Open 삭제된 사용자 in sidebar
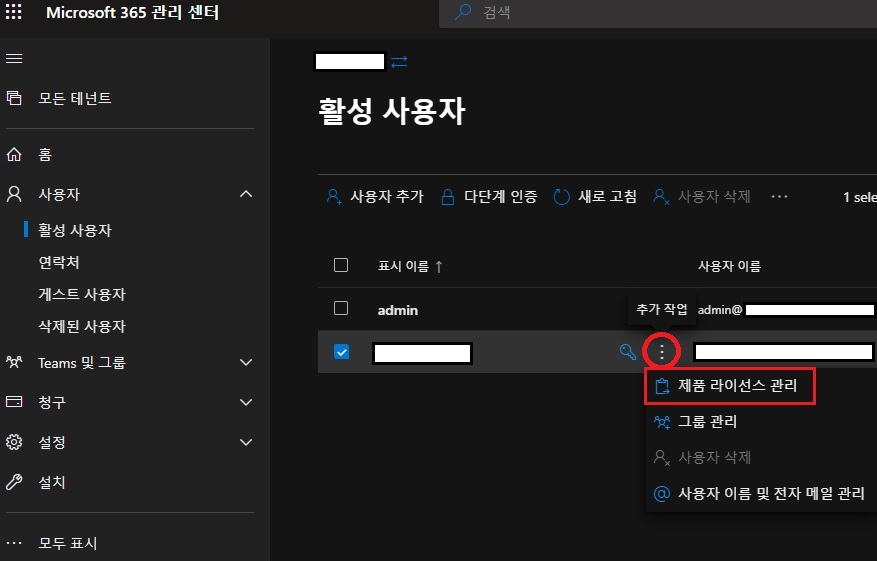The height and width of the screenshot is (561, 877). pyautogui.click(x=82, y=326)
